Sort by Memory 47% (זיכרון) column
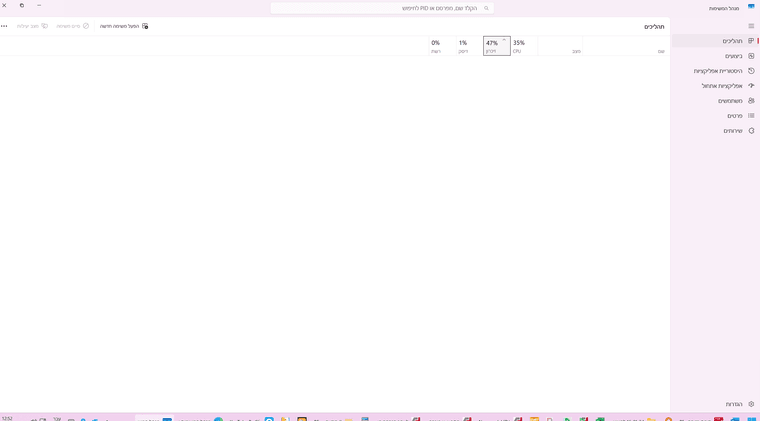 (x=497, y=46)
